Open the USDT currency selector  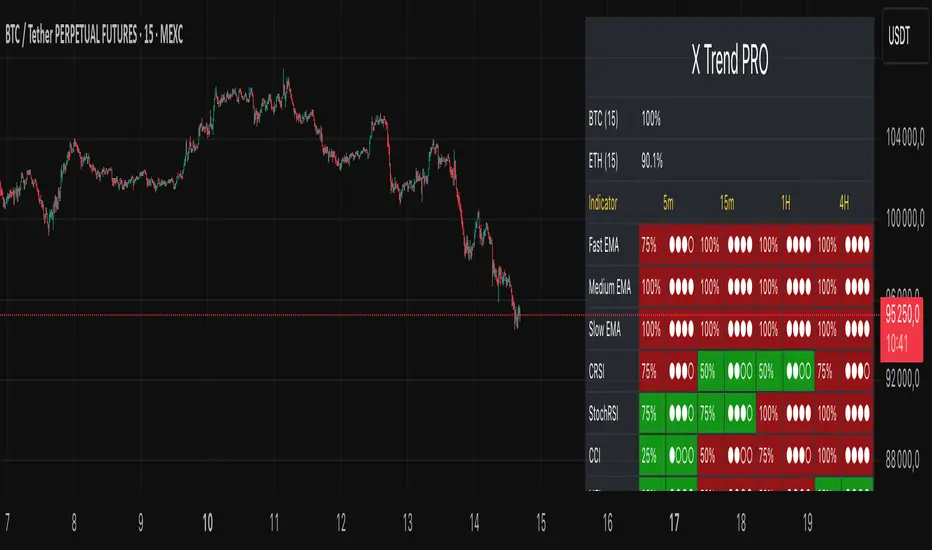(x=902, y=36)
